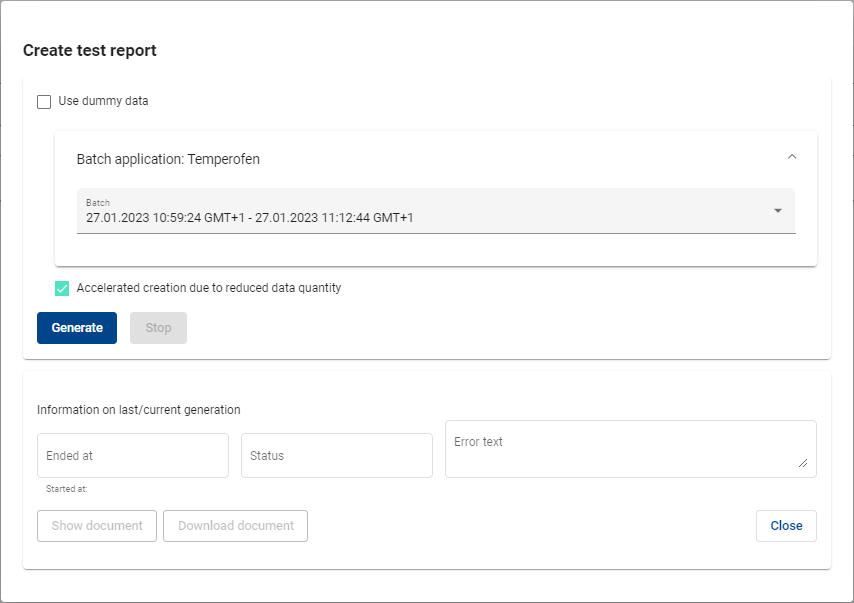
Task: Click the Download document button
Action: (235, 526)
